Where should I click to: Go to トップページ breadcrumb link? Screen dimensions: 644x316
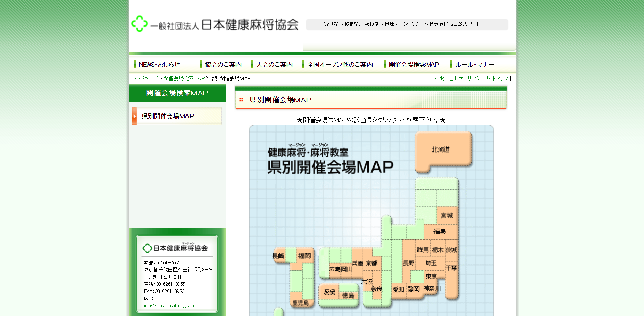click(x=145, y=78)
